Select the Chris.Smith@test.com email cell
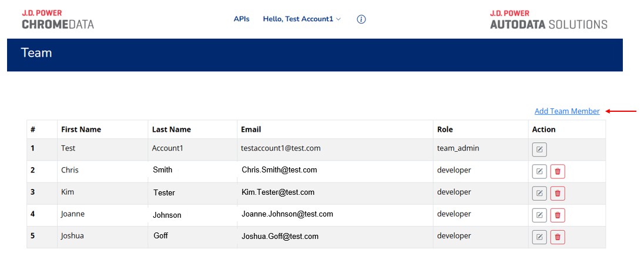 (279, 170)
